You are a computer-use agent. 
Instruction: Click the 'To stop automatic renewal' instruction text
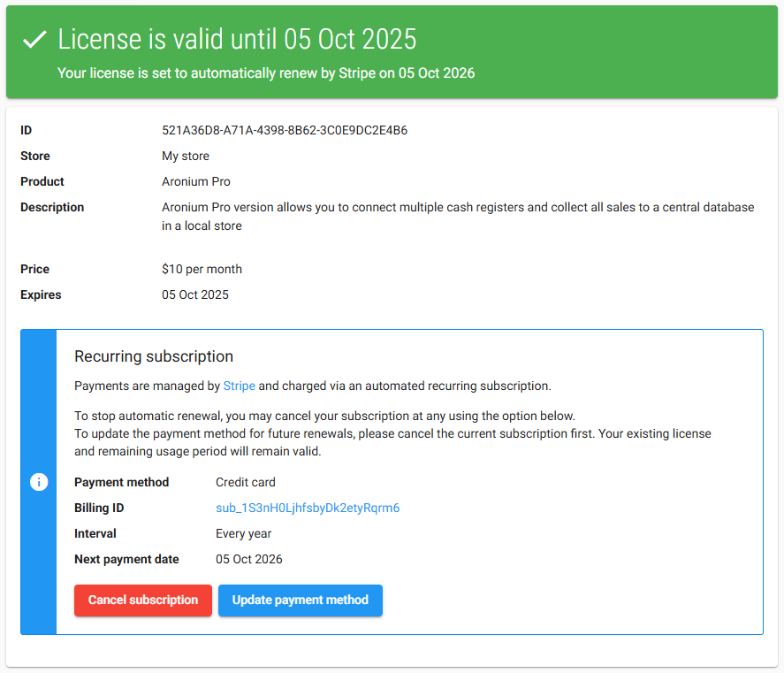(324, 416)
